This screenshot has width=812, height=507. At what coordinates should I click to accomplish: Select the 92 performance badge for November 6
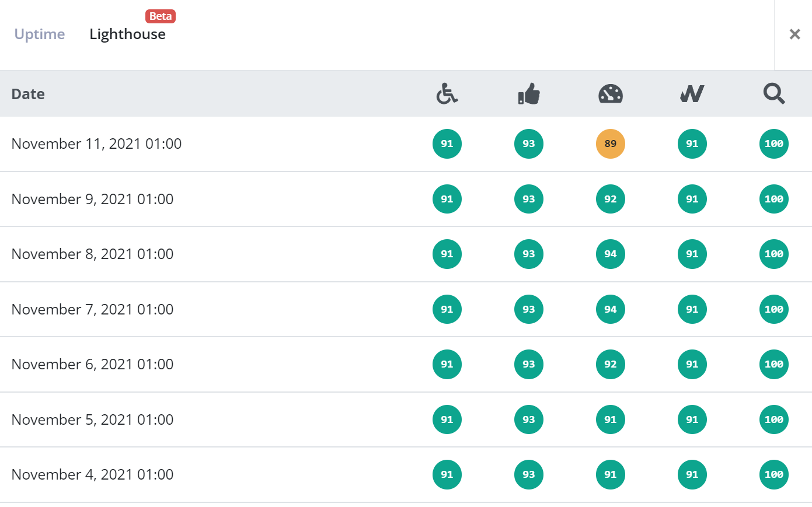tap(610, 364)
